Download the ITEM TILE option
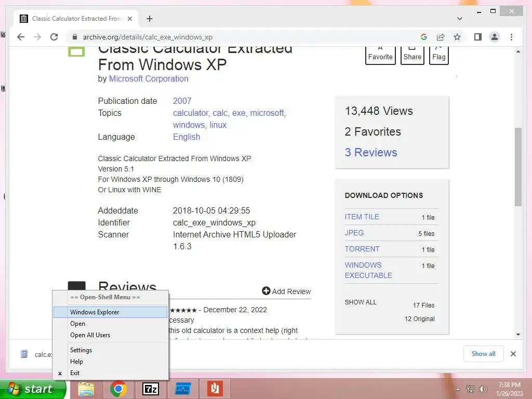532x399 pixels. [362, 217]
